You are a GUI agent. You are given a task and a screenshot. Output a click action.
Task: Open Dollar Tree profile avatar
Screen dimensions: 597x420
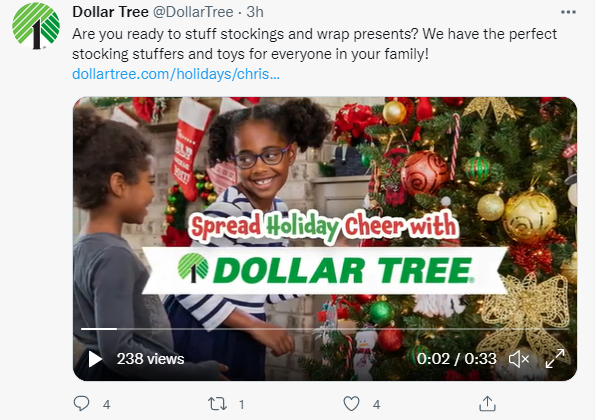point(36,26)
